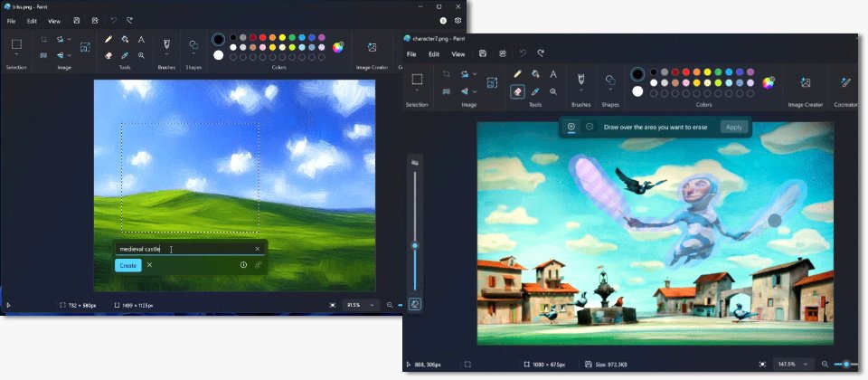The image size is (868, 380).
Task: Open Cocreator in character7.png window
Action: 845,82
